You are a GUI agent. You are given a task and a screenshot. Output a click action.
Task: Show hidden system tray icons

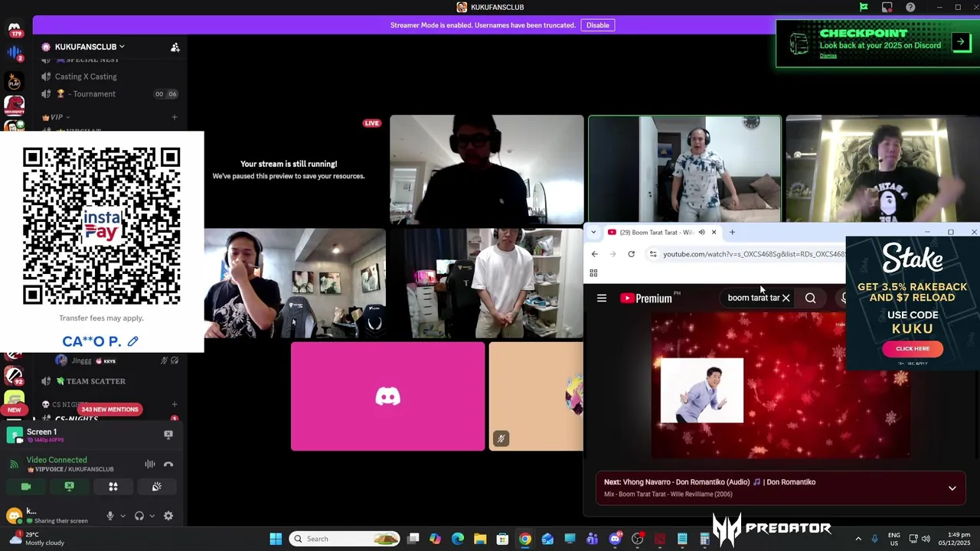point(858,539)
